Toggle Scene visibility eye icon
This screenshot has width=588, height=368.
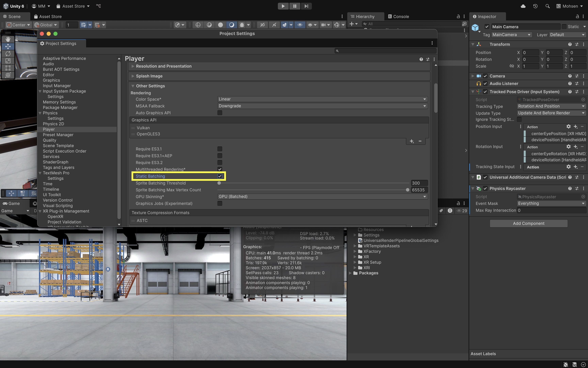(x=300, y=25)
